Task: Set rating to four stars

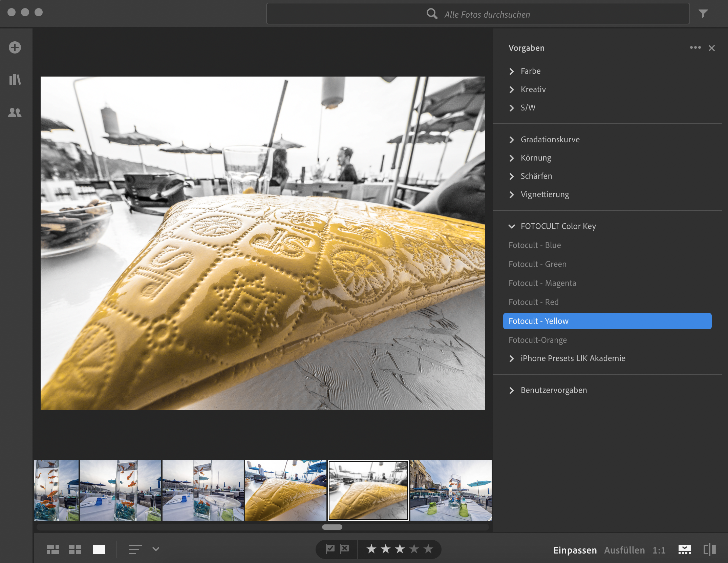Action: [x=414, y=549]
